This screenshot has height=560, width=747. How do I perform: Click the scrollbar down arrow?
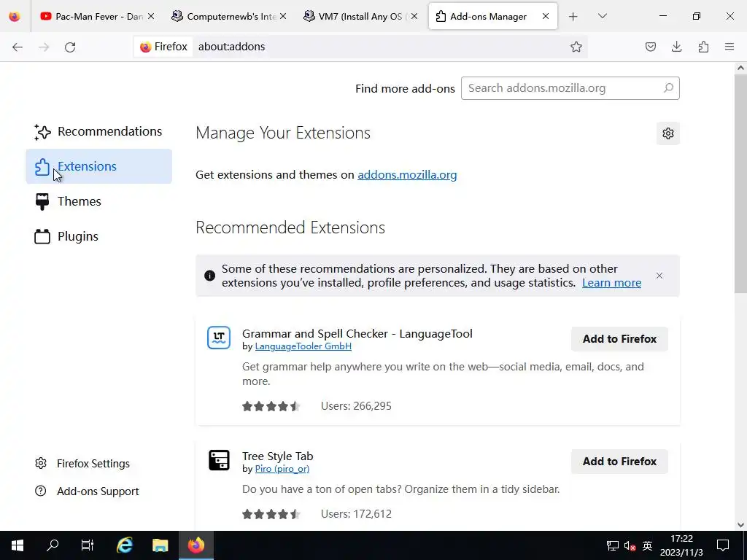(x=740, y=525)
